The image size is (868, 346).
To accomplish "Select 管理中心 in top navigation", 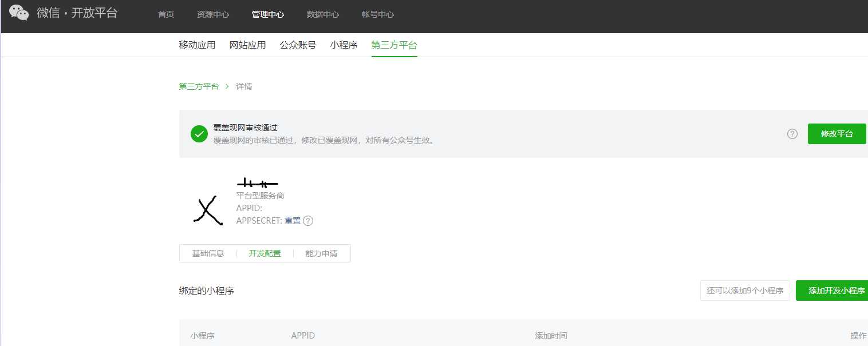I will [268, 14].
